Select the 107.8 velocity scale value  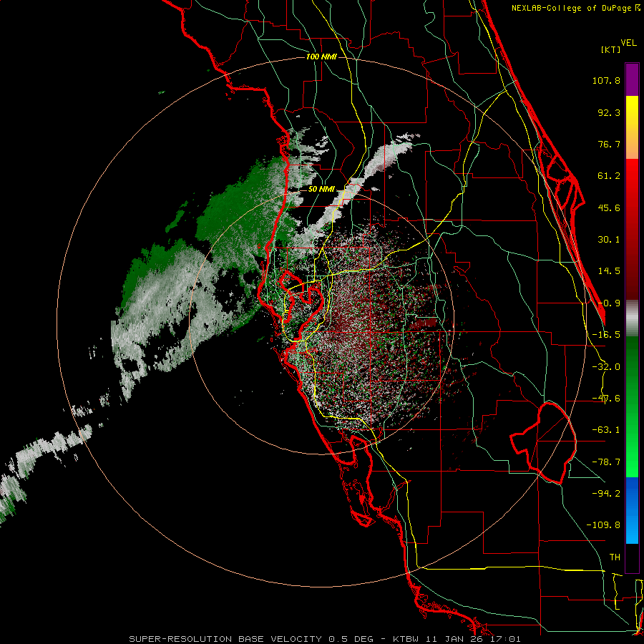point(606,80)
